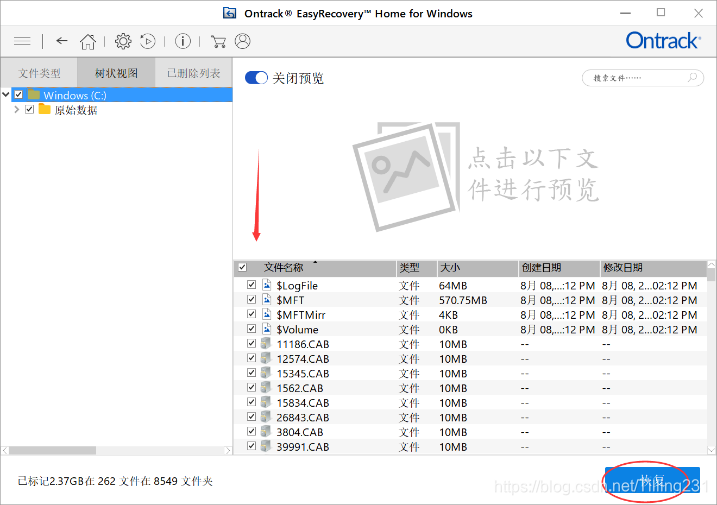Expand the 原始数据 folder node
Screen dimensions: 717x505
(16, 109)
